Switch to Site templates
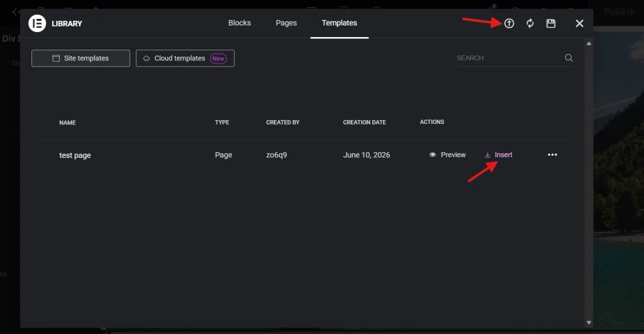This screenshot has height=334, width=644. (80, 58)
